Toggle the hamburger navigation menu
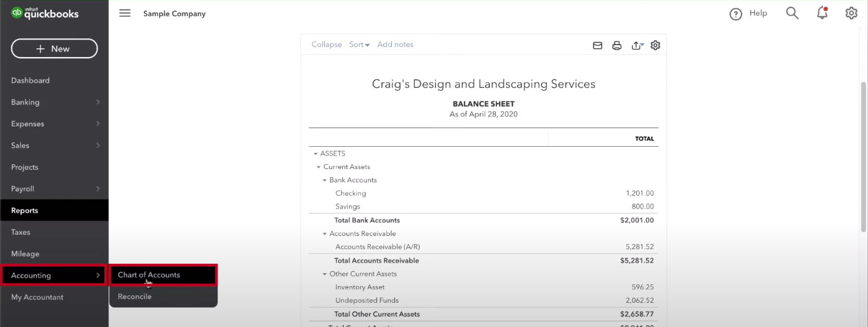868x327 pixels. point(125,13)
